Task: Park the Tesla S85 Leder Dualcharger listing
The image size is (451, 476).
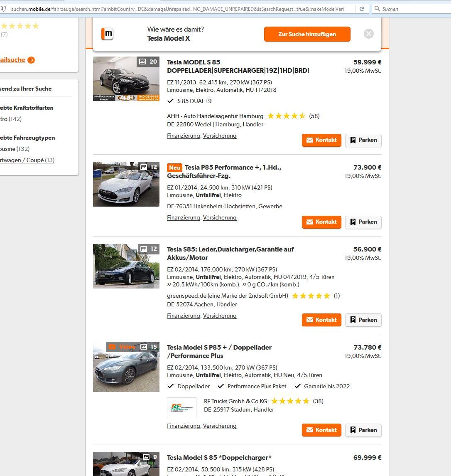Action: pyautogui.click(x=363, y=320)
